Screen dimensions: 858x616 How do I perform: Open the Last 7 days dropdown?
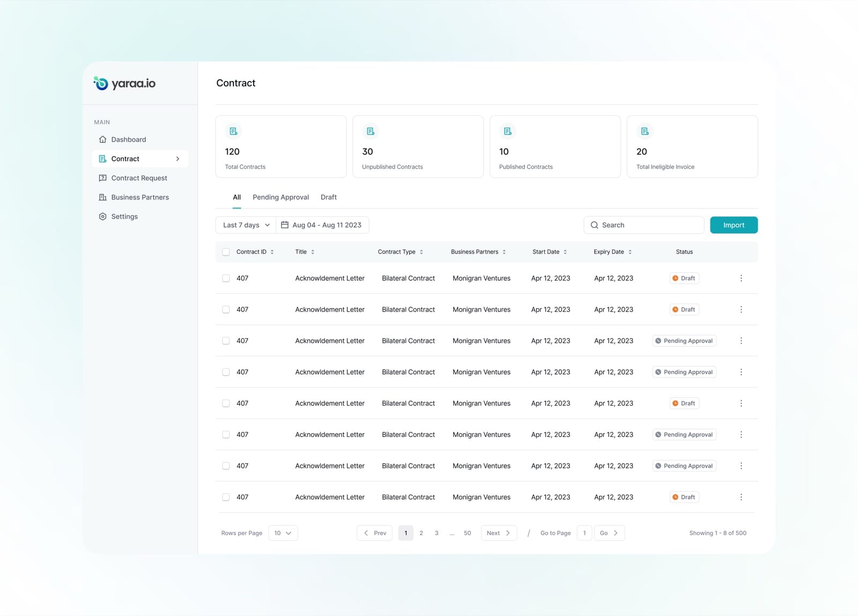click(246, 225)
